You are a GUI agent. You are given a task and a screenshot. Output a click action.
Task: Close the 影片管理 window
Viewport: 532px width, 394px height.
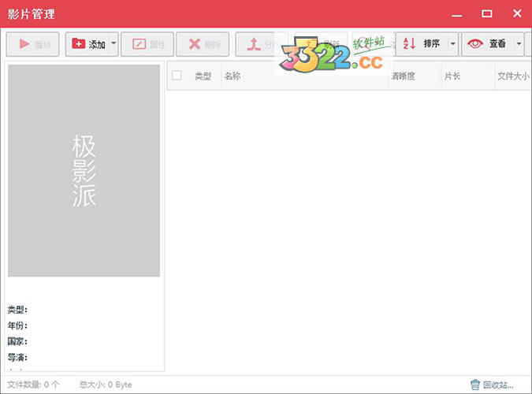click(x=517, y=13)
